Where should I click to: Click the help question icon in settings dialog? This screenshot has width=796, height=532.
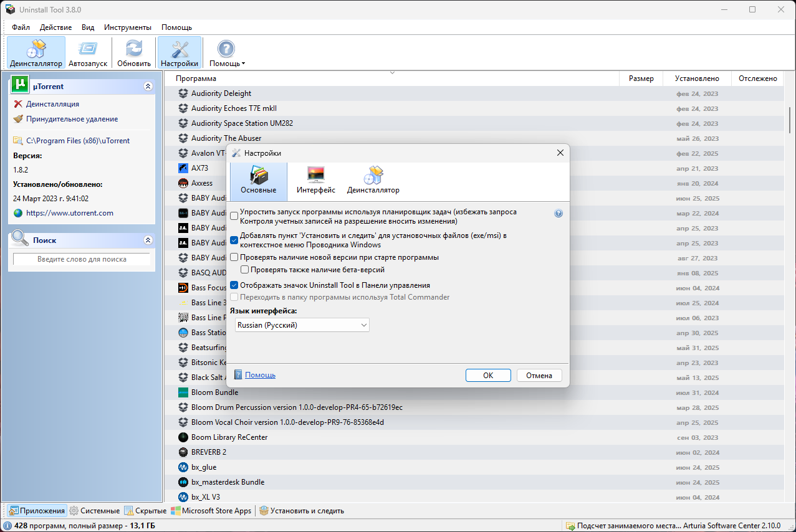tap(559, 213)
